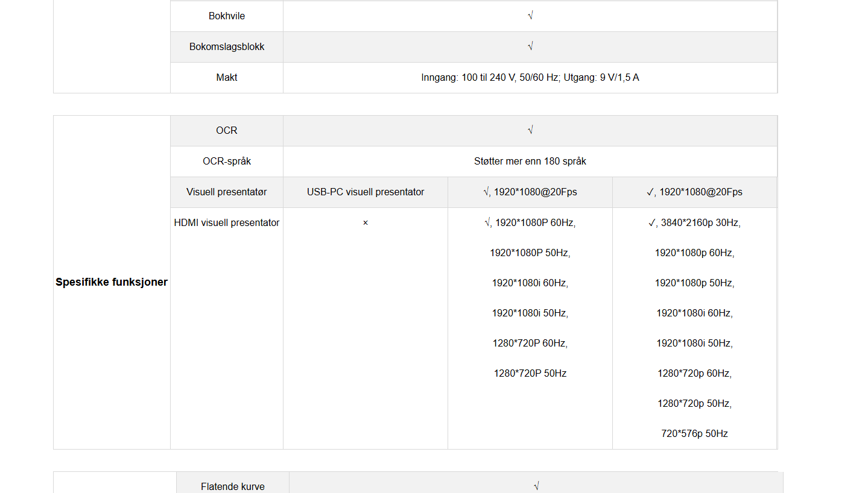Select the Visuell presentatør cell
This screenshot has height=493, width=868.
click(x=227, y=192)
